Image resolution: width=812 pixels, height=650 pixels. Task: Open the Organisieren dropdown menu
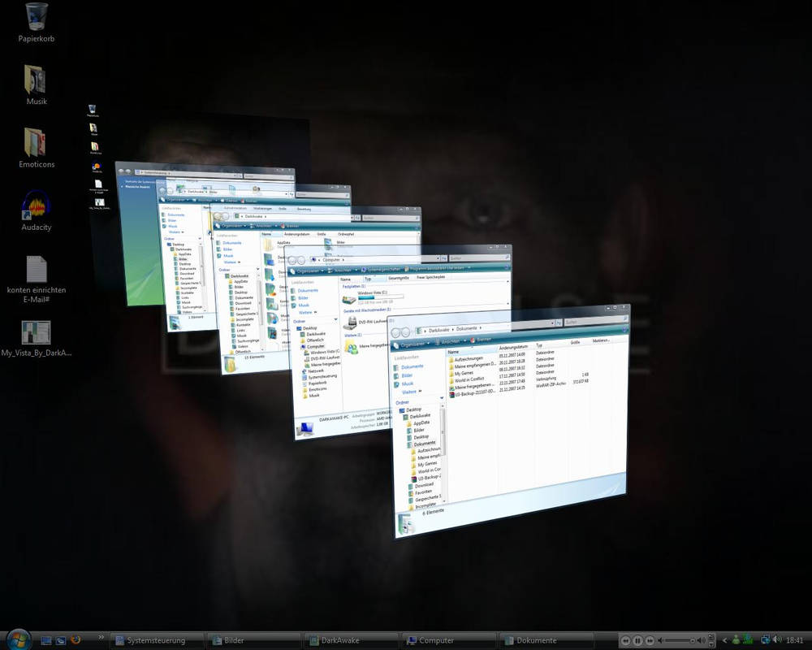point(412,343)
